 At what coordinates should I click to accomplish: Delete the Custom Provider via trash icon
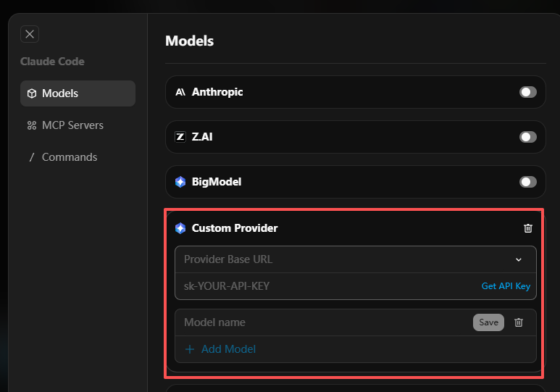528,228
